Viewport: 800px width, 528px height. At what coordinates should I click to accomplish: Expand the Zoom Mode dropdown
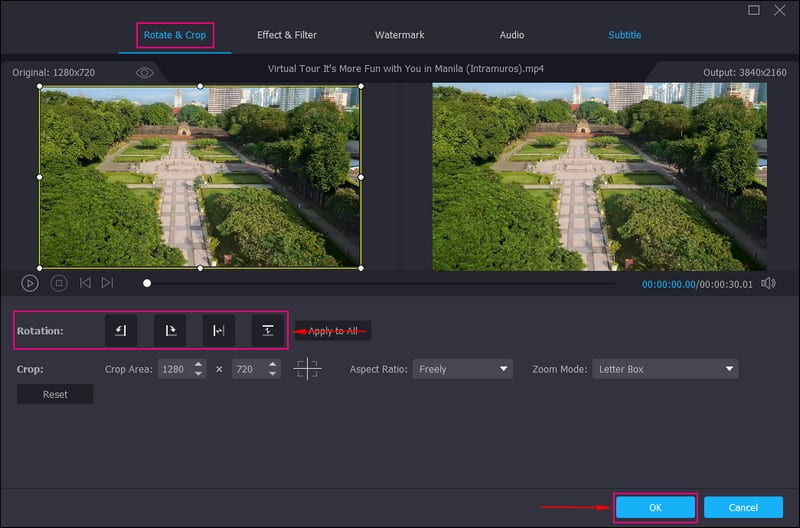[665, 369]
